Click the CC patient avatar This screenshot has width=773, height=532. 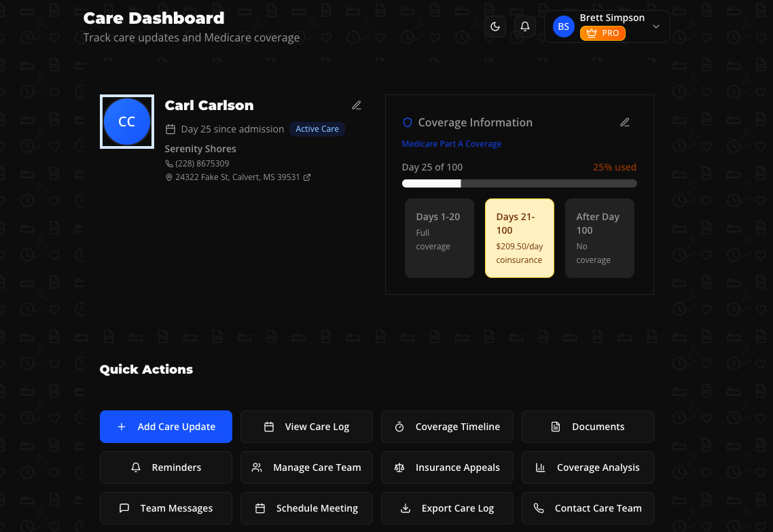click(127, 122)
